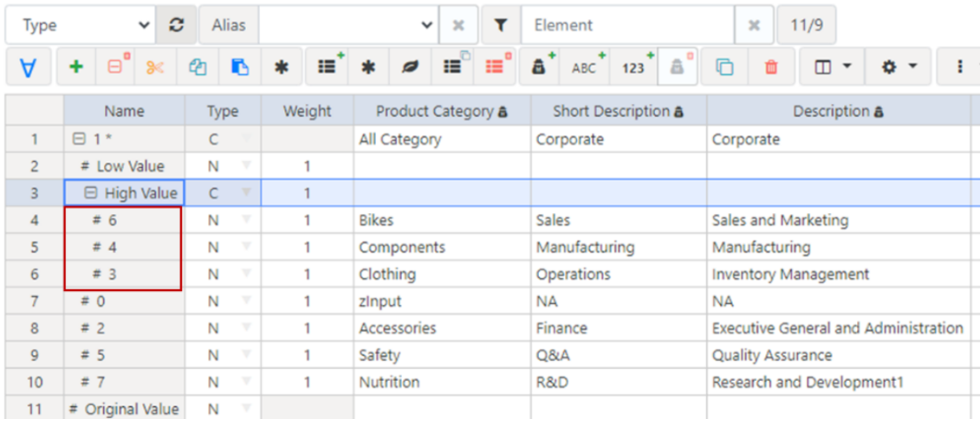
Task: Select the Low Value element
Action: click(x=124, y=166)
